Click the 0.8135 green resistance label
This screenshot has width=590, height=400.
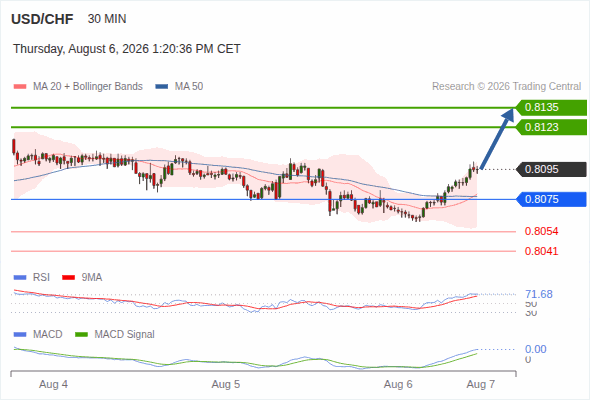pyautogui.click(x=551, y=108)
